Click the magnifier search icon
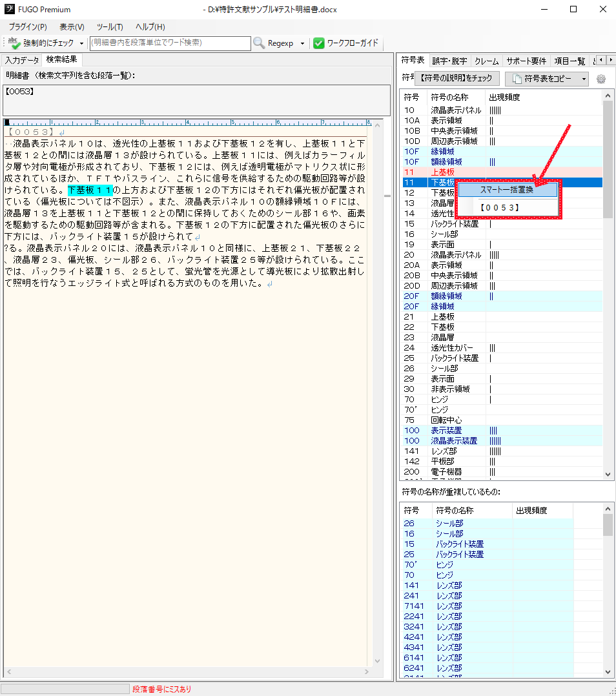 259,43
